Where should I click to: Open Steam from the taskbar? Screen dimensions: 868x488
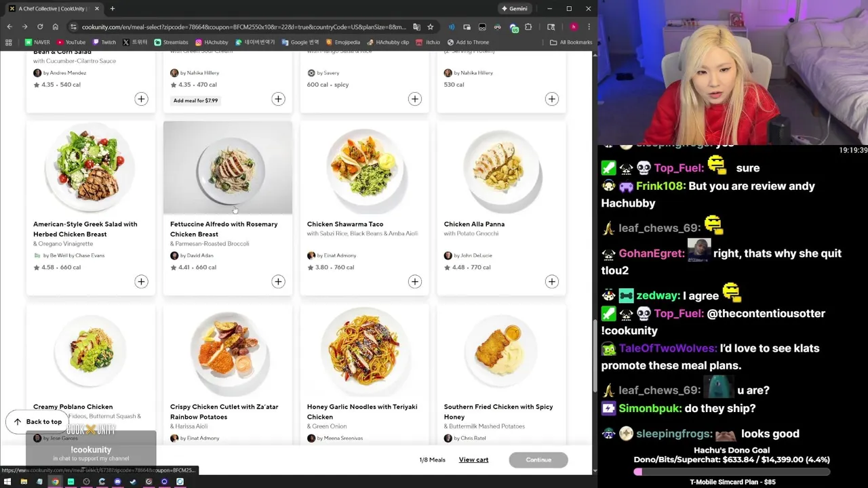(133, 482)
